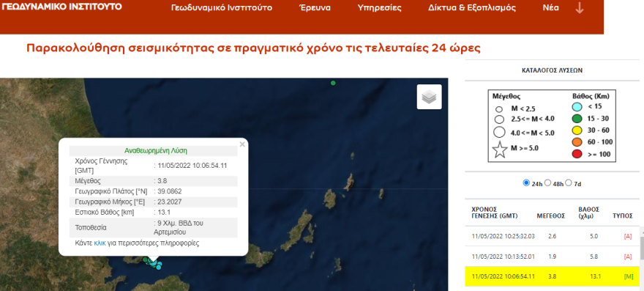Click the origin time 11/05/2022 10:06:54.11 in popup
Screen dimensions: 644x291
point(192,166)
